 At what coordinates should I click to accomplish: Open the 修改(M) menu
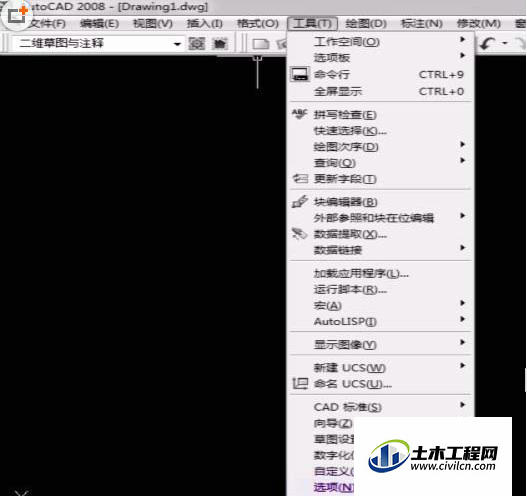479,24
